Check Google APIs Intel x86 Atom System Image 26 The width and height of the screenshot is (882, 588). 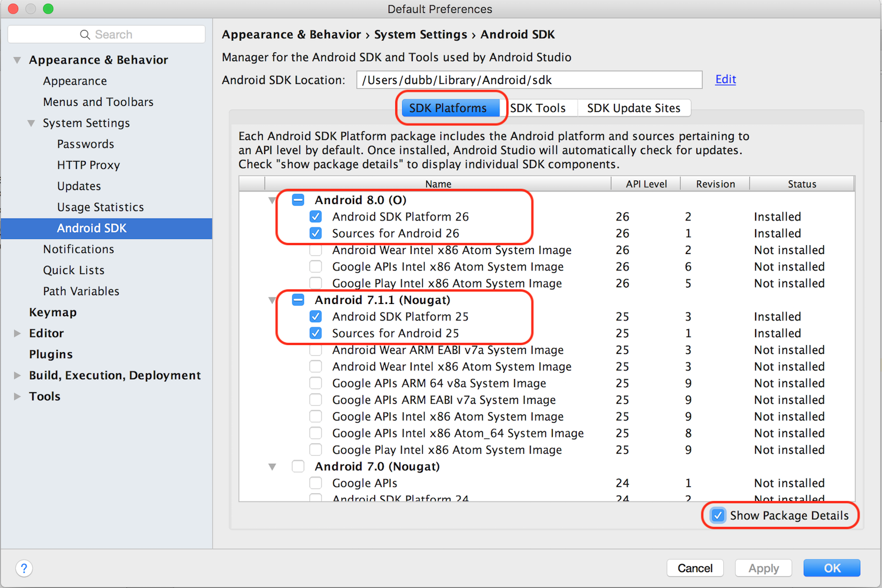click(316, 266)
